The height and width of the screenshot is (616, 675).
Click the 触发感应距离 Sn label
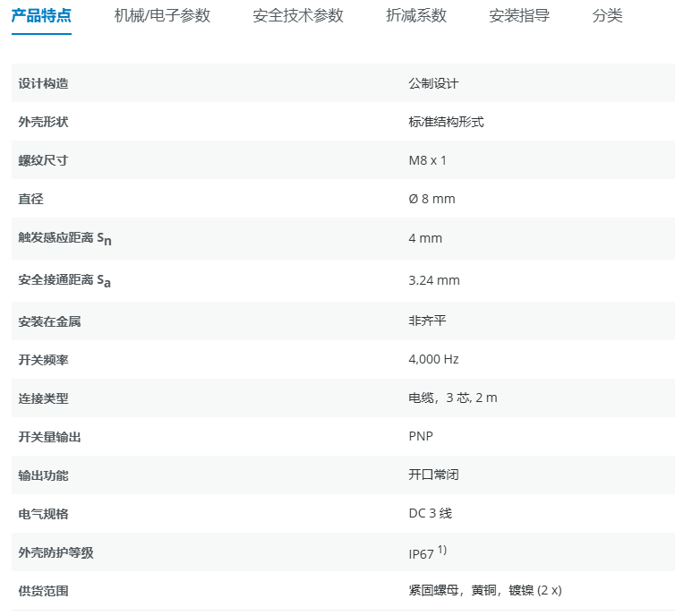coord(64,239)
